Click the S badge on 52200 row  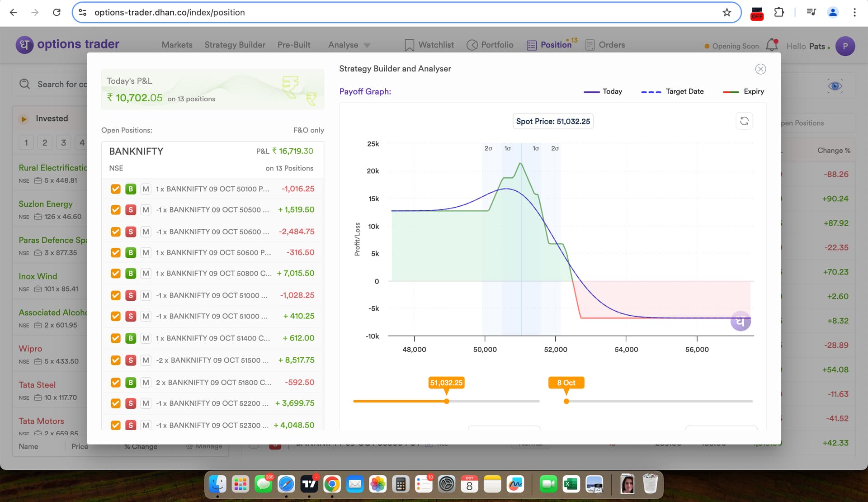131,403
